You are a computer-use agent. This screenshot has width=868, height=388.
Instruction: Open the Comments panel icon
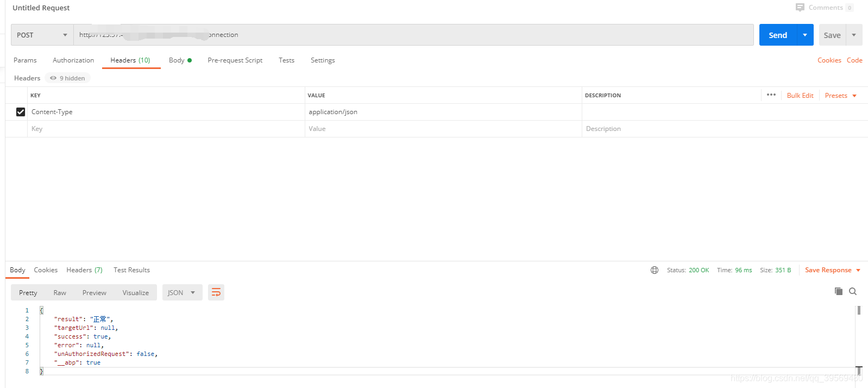pos(800,8)
